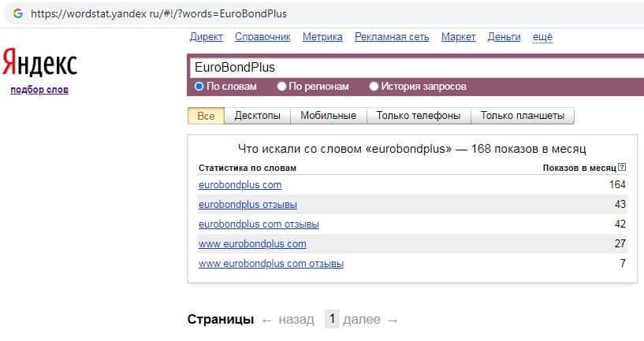Open the 'Только телефоны' tab
The image size is (644, 341).
point(419,116)
